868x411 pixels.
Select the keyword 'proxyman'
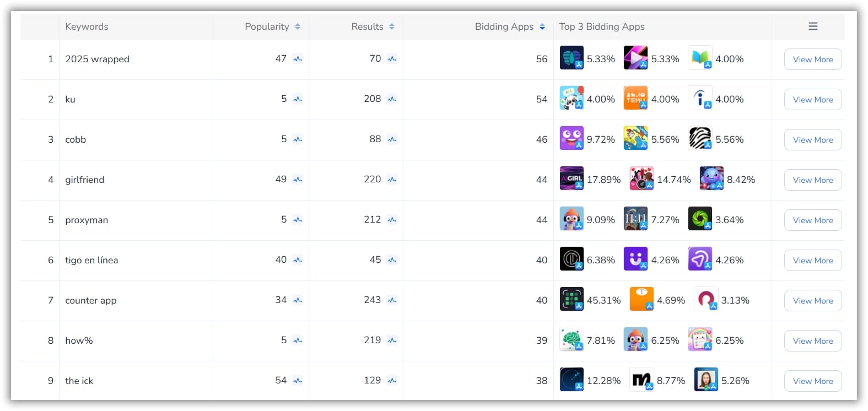tap(87, 220)
